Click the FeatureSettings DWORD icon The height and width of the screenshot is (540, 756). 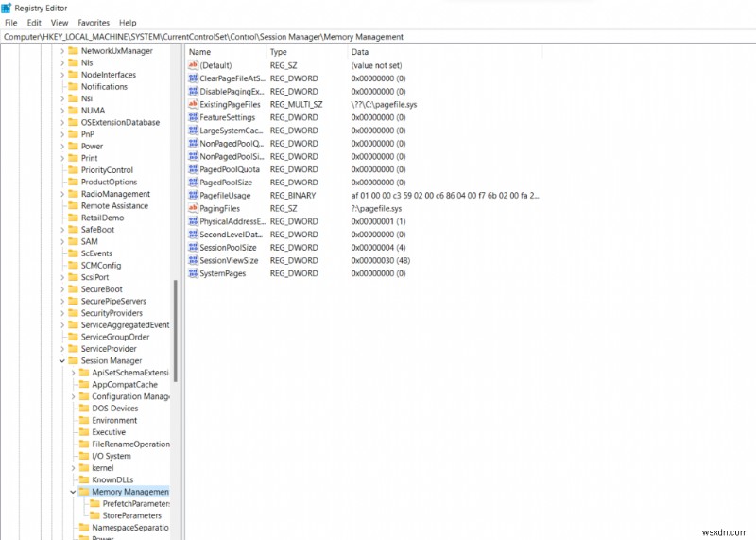click(194, 117)
